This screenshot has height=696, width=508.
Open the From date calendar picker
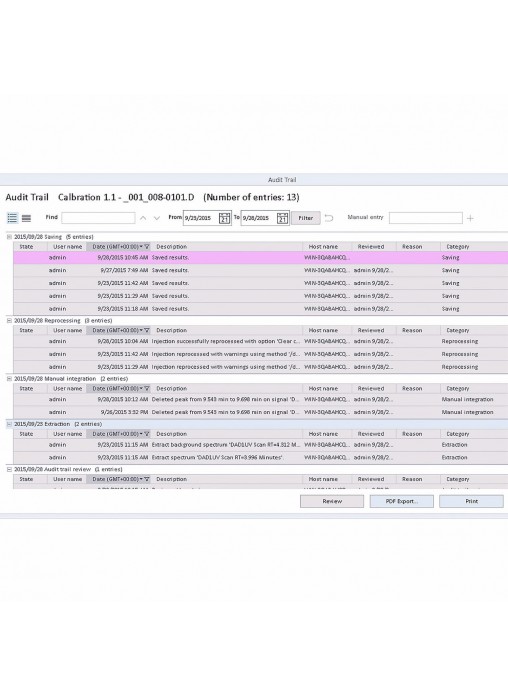pos(224,218)
